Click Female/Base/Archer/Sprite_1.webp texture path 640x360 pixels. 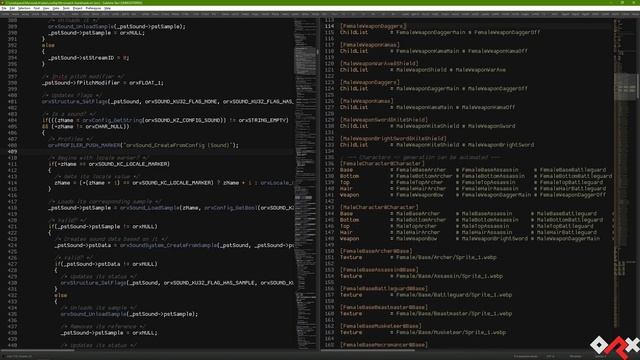[x=447, y=258]
